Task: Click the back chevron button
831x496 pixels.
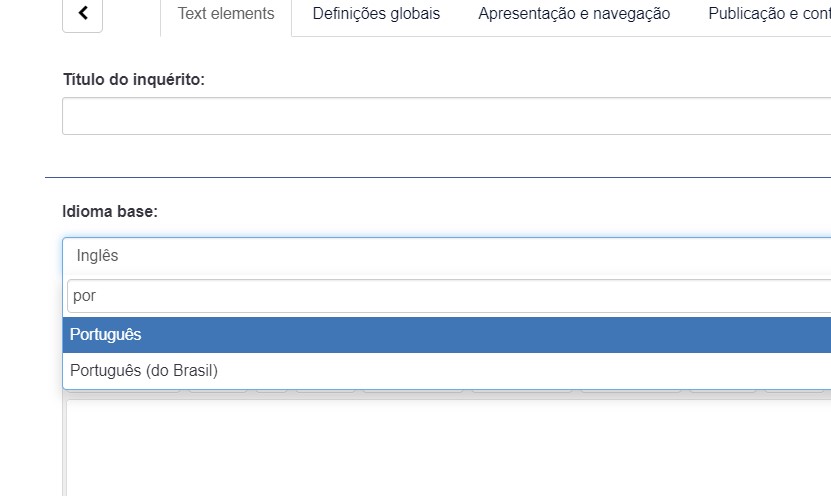Action: 82,14
